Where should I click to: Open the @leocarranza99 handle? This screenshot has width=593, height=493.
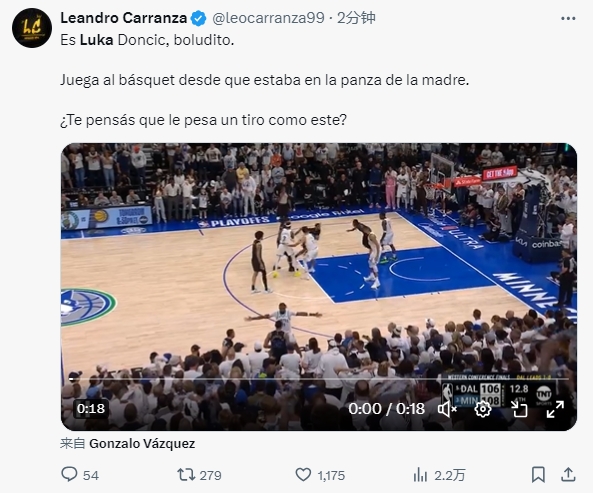(x=268, y=18)
